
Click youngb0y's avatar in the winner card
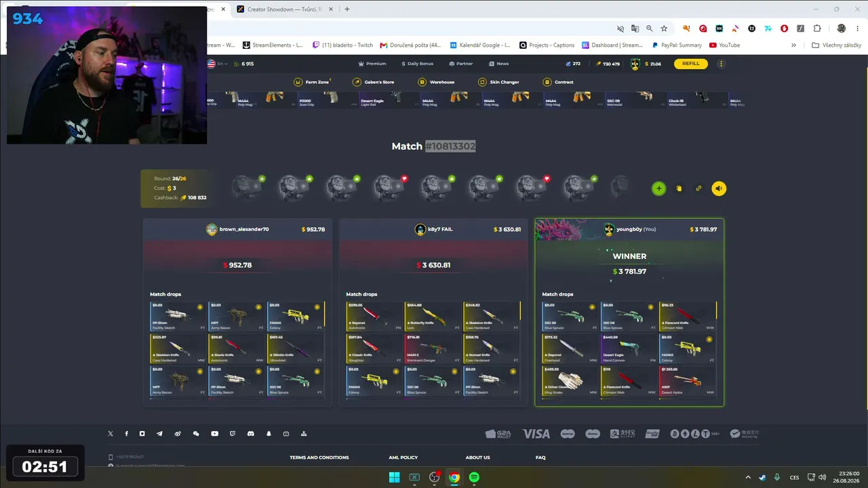(x=608, y=229)
